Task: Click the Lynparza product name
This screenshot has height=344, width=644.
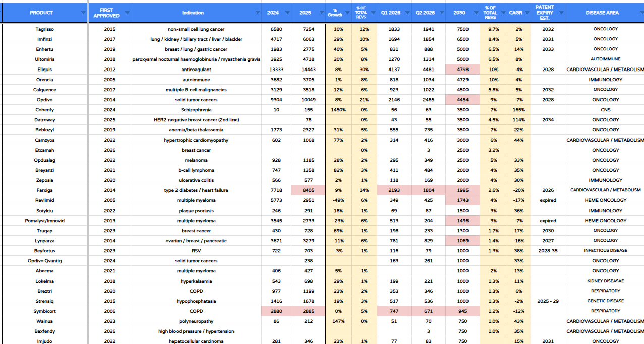Action: click(44, 241)
